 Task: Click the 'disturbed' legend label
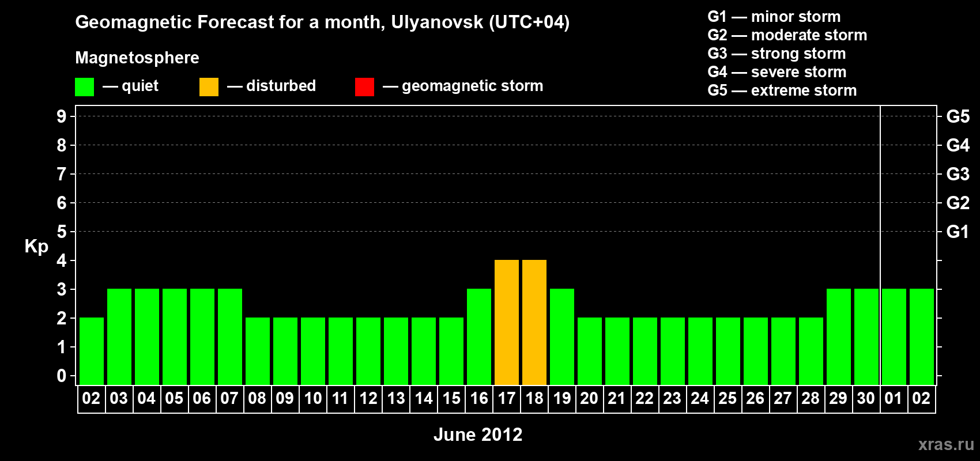(x=281, y=86)
